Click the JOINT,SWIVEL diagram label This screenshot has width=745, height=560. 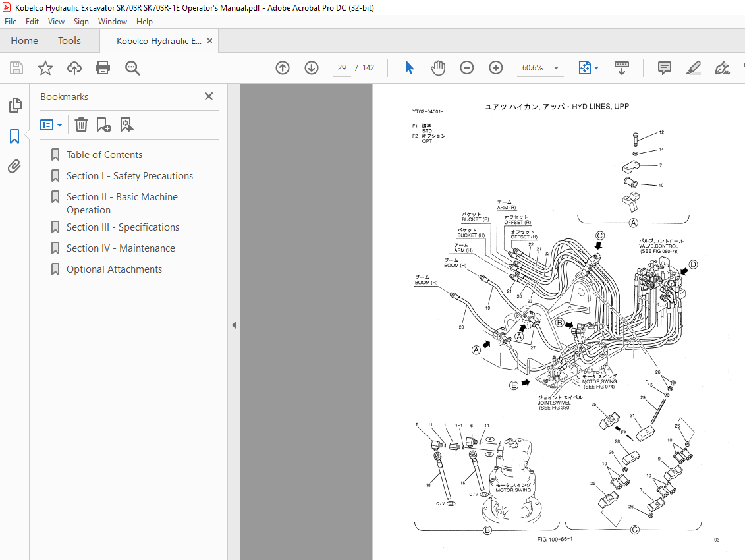point(554,403)
